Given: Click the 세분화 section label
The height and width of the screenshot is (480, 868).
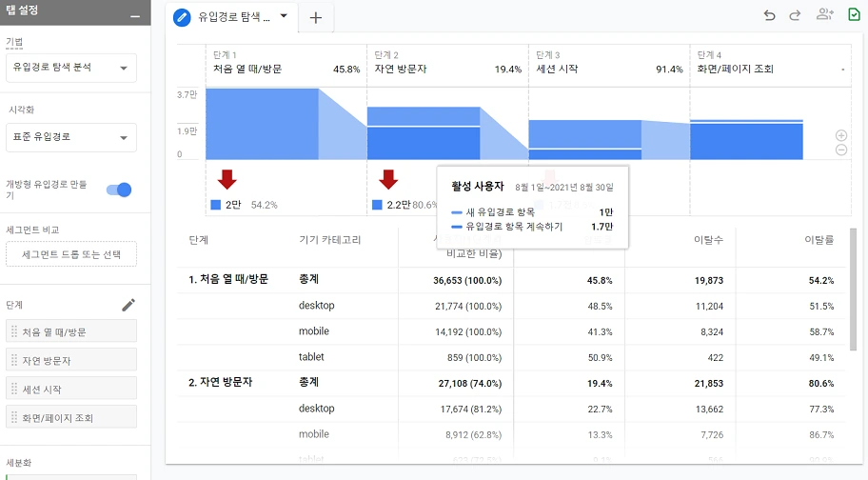Looking at the screenshot, I should (x=19, y=463).
